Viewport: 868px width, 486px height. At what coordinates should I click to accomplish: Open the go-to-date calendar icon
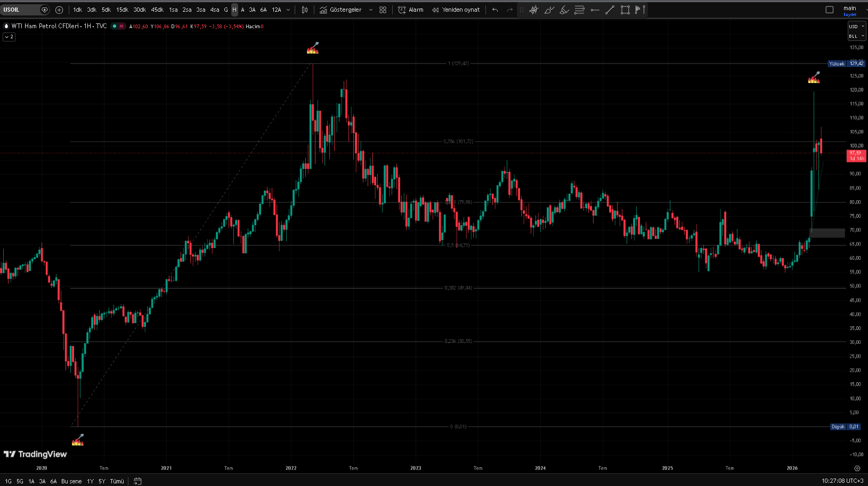(x=137, y=481)
